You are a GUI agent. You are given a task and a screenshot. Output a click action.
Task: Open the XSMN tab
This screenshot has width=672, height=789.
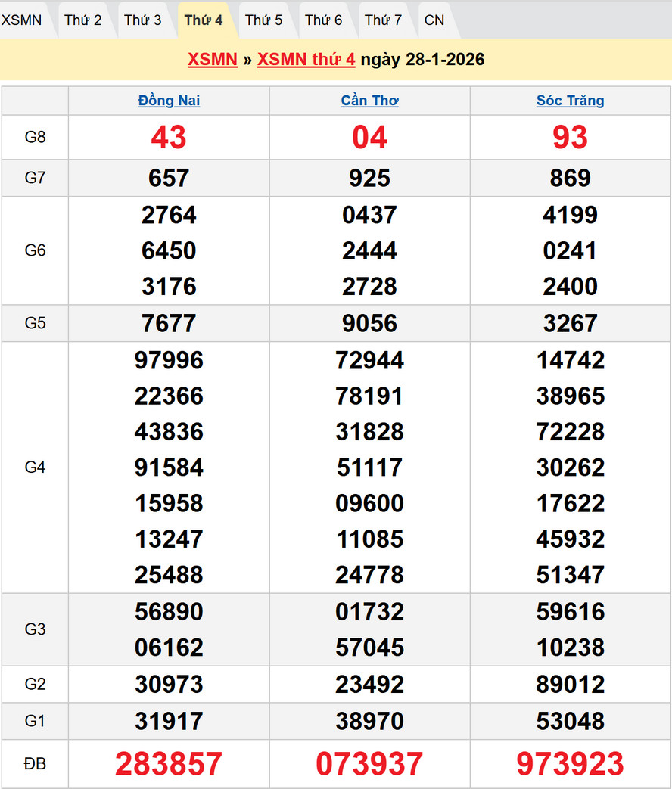(22, 20)
